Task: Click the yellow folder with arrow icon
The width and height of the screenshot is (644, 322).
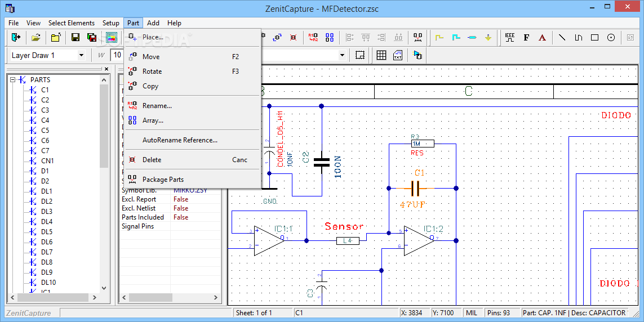Action: click(56, 37)
